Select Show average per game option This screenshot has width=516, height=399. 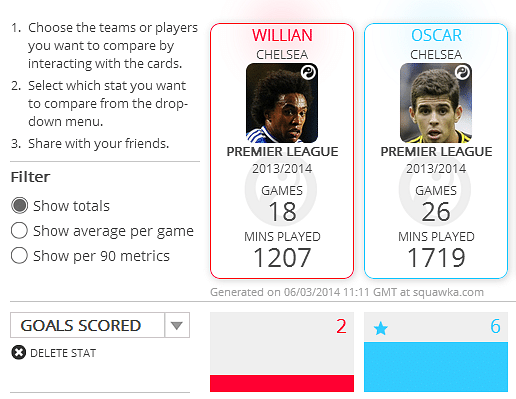pos(19,231)
